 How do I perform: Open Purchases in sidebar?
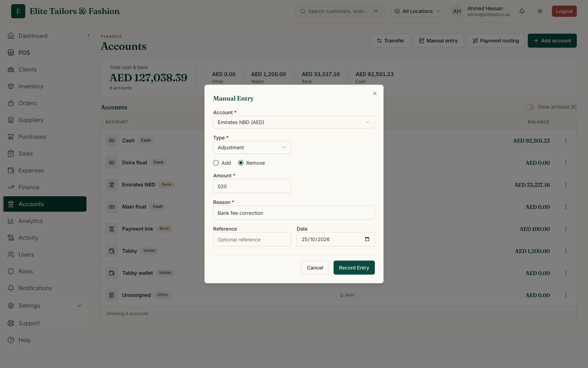(45, 137)
